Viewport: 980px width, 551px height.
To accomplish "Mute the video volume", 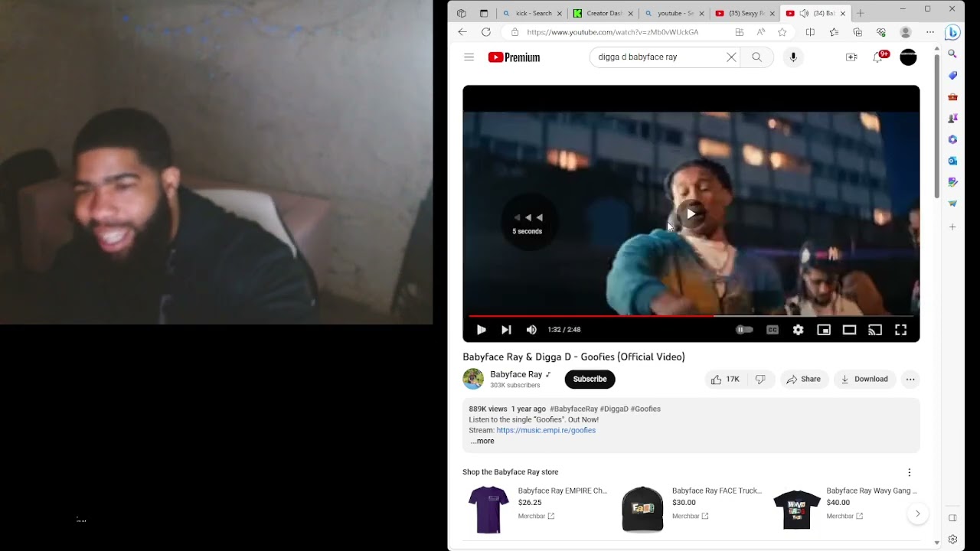I will (531, 330).
